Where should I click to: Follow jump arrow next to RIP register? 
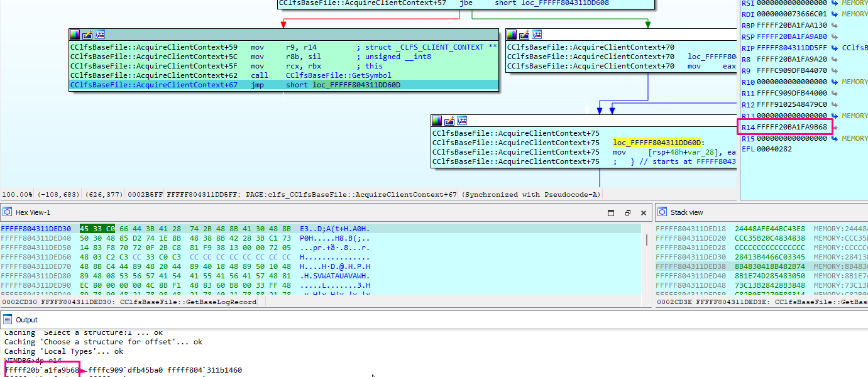pos(833,48)
